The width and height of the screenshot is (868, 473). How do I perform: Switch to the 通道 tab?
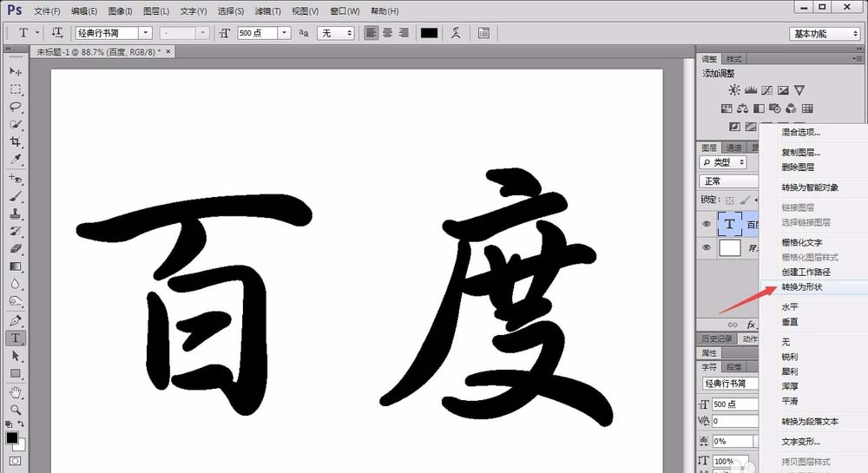734,148
